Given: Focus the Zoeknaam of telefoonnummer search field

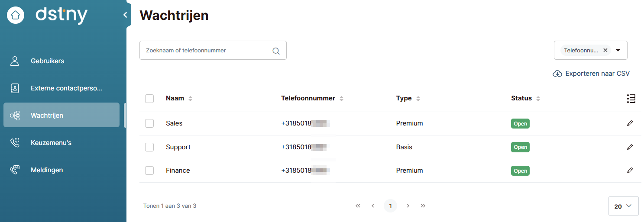Looking at the screenshot, I should (x=206, y=51).
